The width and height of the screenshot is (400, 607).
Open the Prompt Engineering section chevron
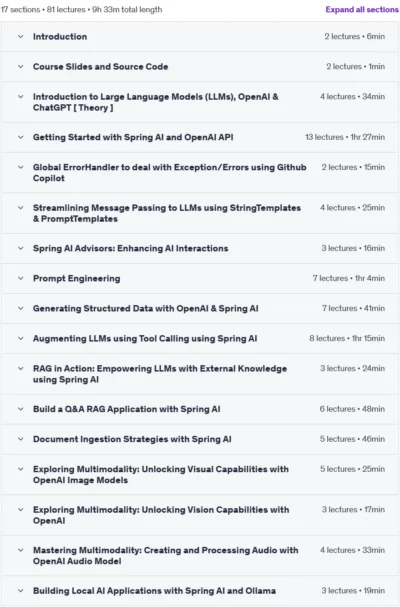click(21, 278)
